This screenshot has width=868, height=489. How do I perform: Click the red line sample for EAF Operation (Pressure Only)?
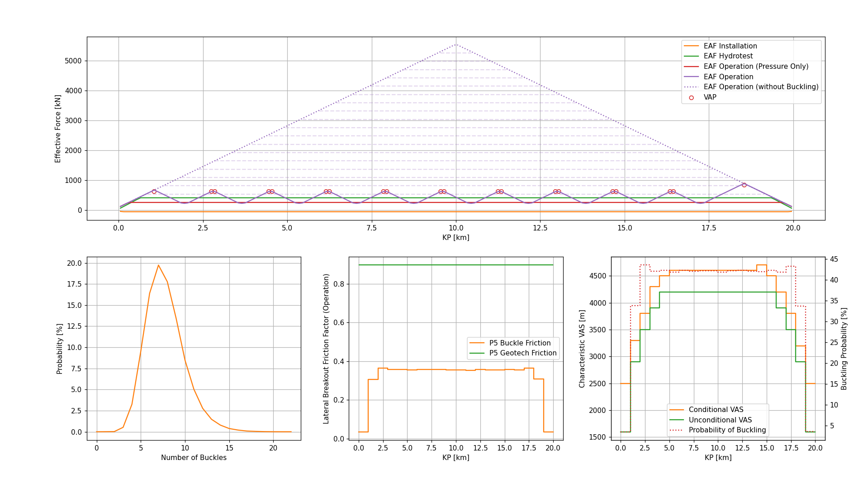pos(692,66)
